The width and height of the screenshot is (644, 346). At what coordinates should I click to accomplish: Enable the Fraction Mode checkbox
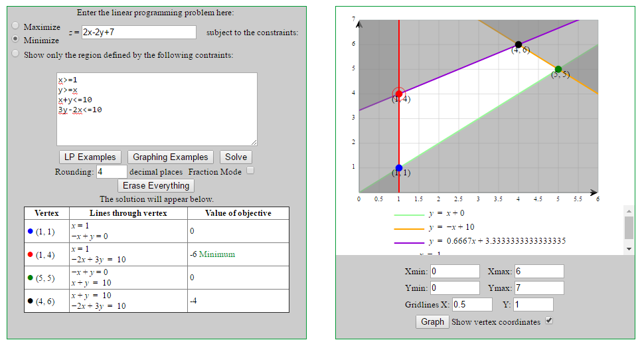coord(250,171)
